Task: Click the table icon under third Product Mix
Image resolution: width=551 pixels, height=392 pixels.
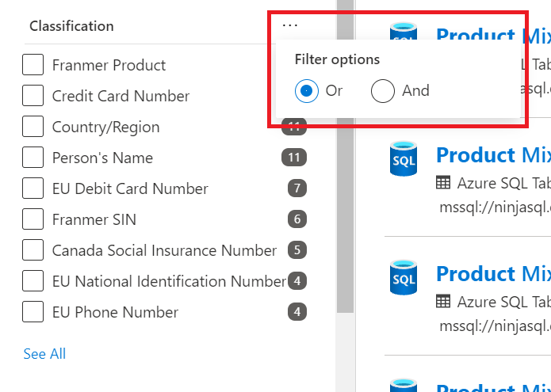Action: [x=442, y=302]
